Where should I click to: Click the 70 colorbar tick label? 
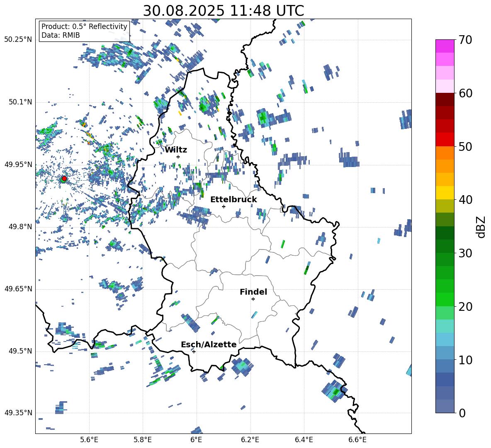(x=465, y=40)
